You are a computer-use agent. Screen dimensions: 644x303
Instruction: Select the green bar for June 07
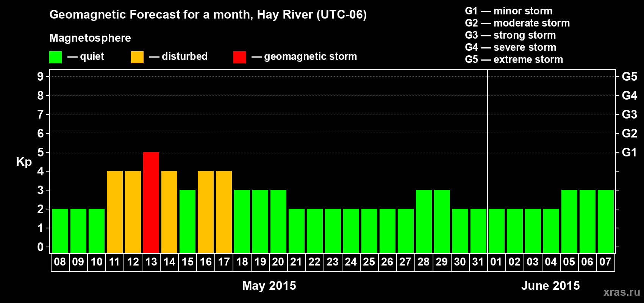[606, 222]
